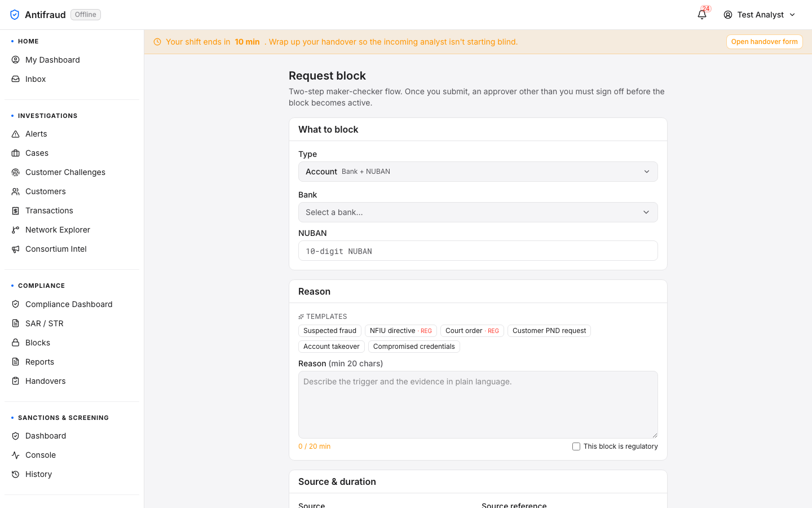Expand the Test Analyst user menu chevron
Viewport: 812px width, 508px height.
click(x=792, y=15)
